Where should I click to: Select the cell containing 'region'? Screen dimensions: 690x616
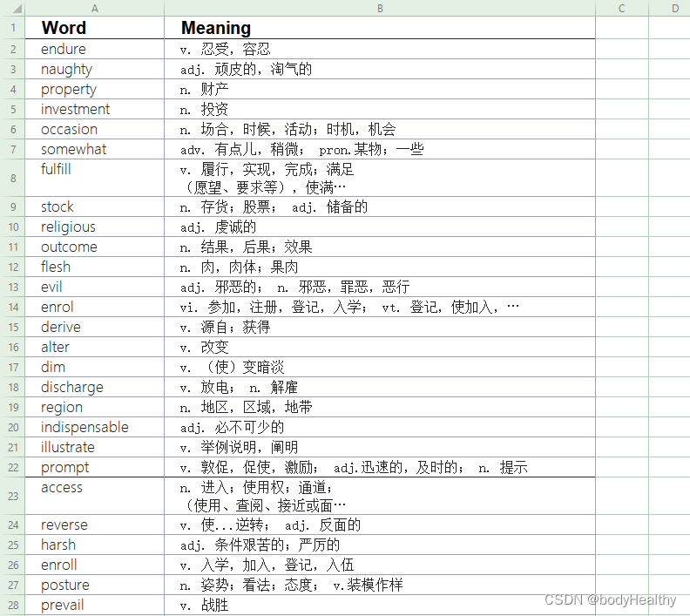point(95,407)
